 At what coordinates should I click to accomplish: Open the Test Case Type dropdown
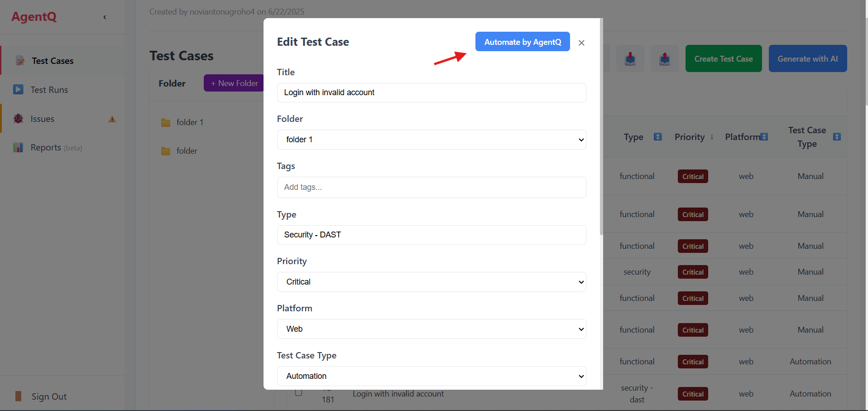coord(431,376)
